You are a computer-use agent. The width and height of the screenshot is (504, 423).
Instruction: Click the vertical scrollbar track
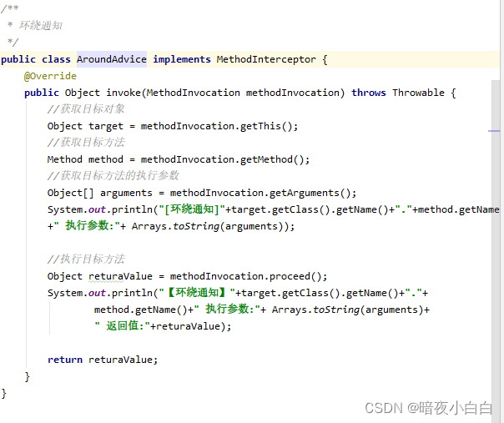click(x=496, y=251)
